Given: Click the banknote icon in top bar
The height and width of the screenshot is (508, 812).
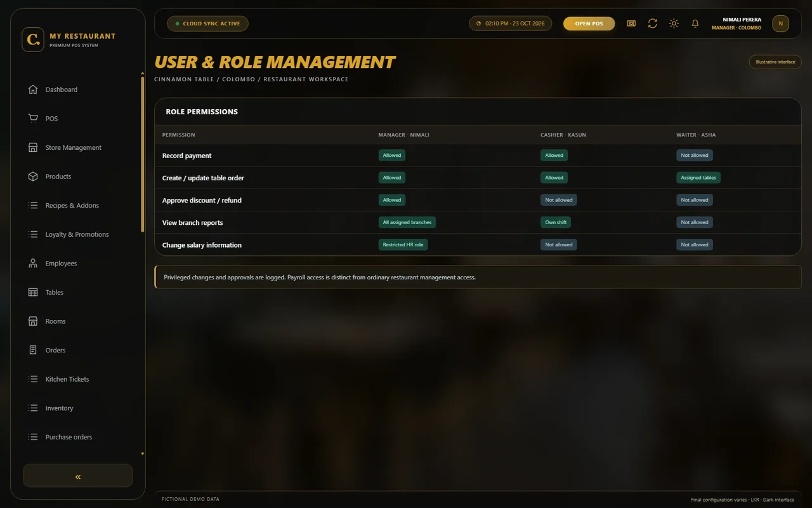Looking at the screenshot, I should tap(631, 23).
